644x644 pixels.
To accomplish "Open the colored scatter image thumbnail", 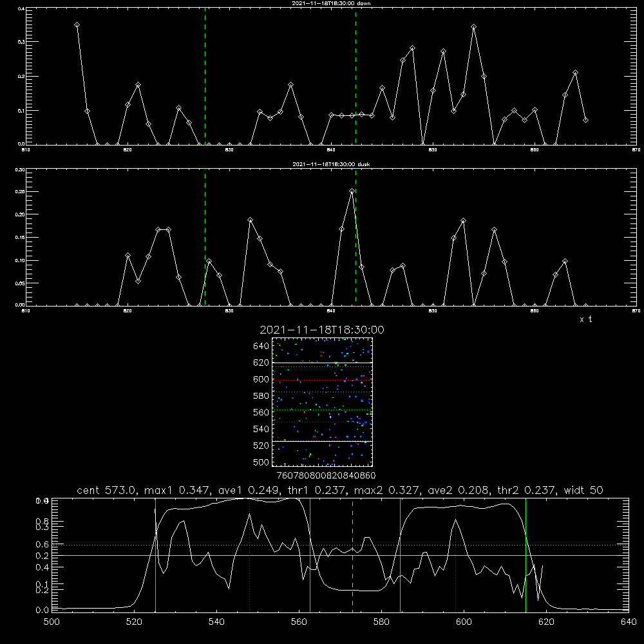I will coord(322,402).
